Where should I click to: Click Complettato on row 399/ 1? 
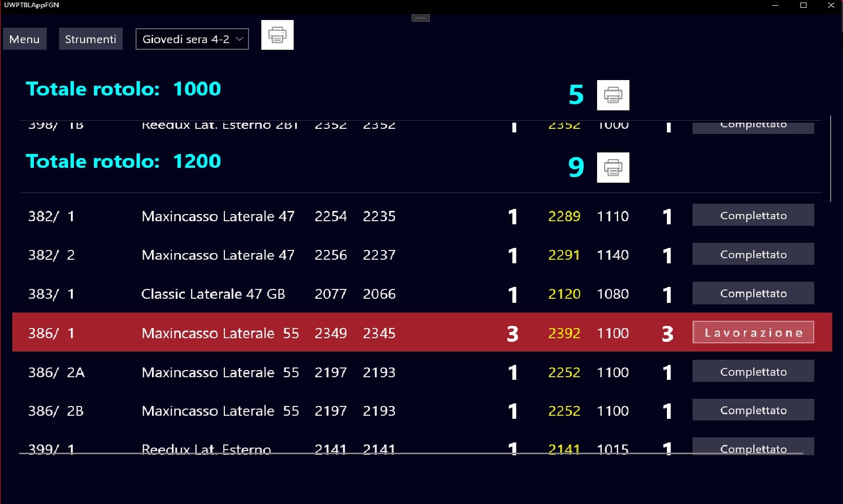(753, 447)
